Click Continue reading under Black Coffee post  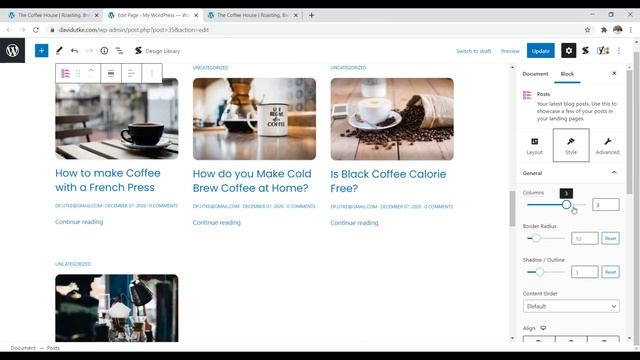click(x=354, y=223)
